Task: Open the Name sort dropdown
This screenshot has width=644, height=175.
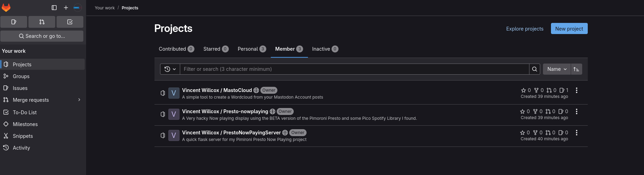Action: [x=557, y=69]
